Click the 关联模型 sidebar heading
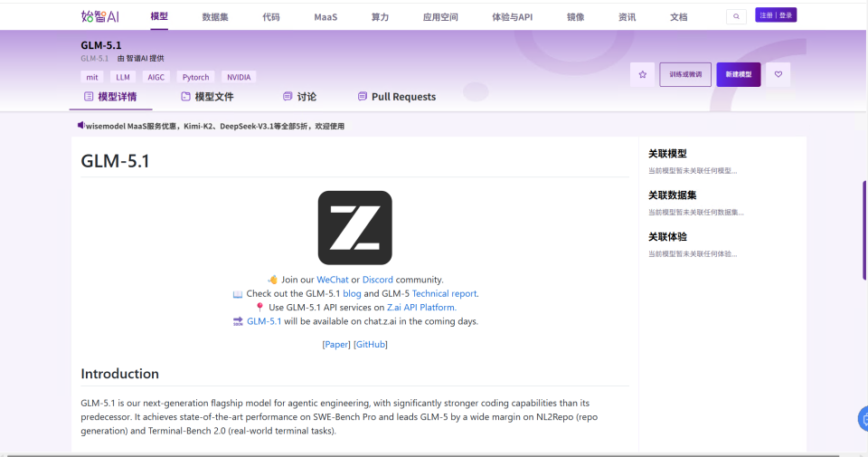Screen dimensions: 868x457 [667, 154]
